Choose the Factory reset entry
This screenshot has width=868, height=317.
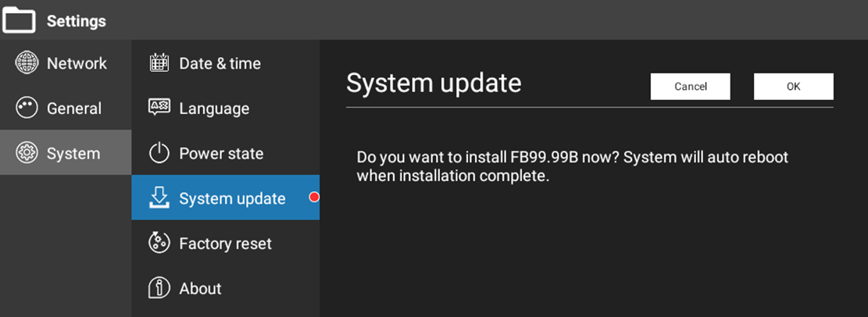click(226, 243)
